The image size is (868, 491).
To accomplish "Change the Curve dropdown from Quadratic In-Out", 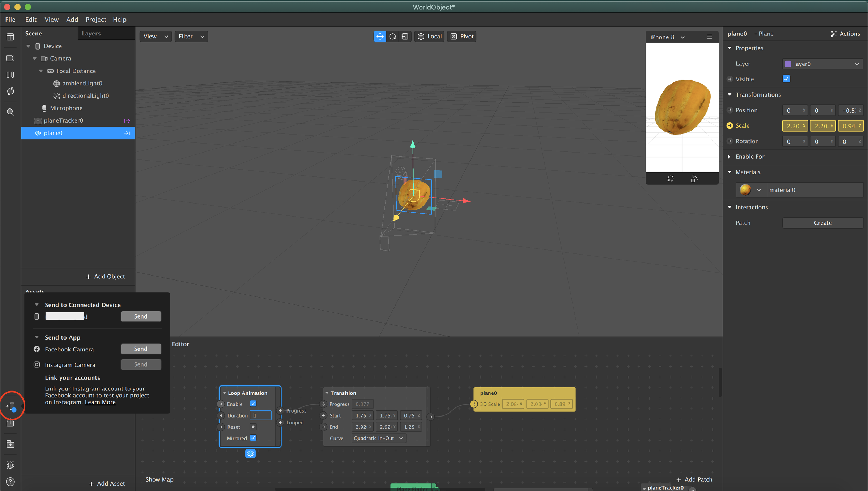I will point(378,438).
